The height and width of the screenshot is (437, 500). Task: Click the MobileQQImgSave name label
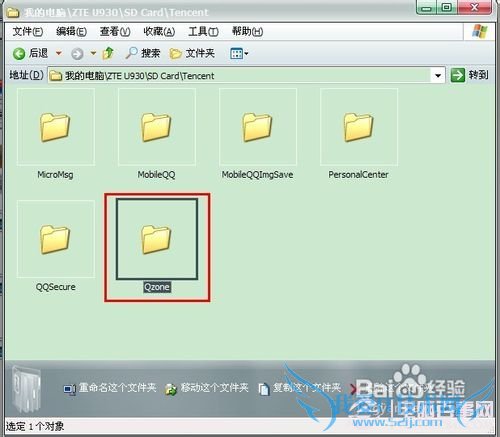click(257, 175)
